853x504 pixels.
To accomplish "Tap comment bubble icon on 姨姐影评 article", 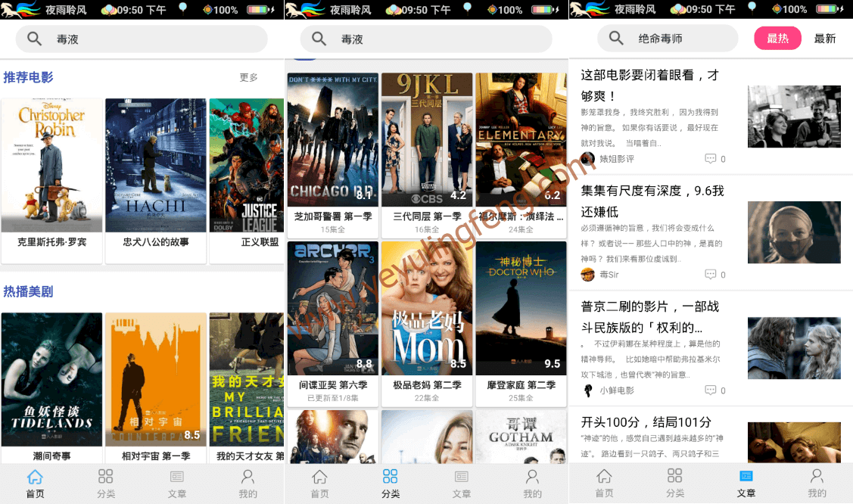I will pyautogui.click(x=711, y=159).
